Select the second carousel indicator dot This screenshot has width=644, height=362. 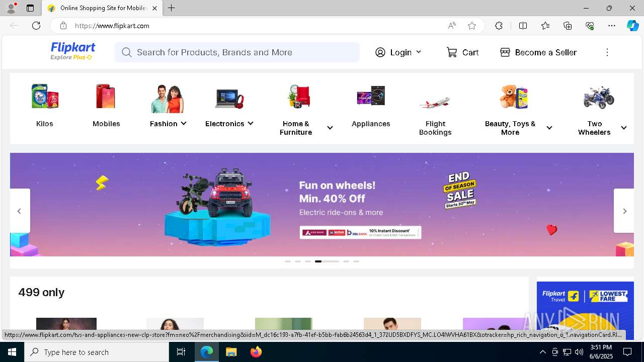[298, 261]
